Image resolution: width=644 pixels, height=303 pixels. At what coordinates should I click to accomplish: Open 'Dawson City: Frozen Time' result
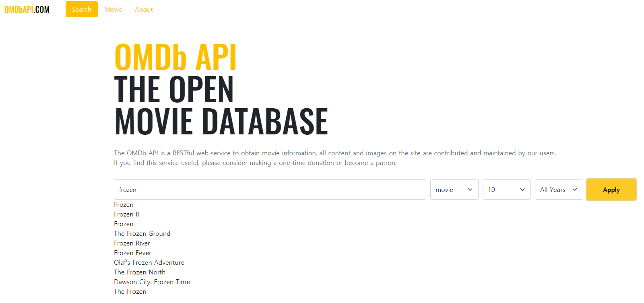152,282
